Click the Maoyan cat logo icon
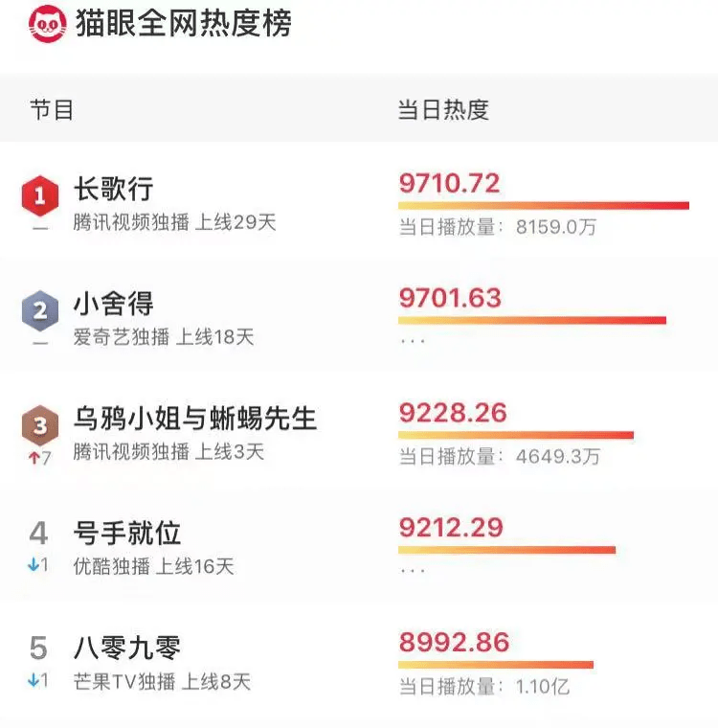The width and height of the screenshot is (718, 728). (x=47, y=24)
